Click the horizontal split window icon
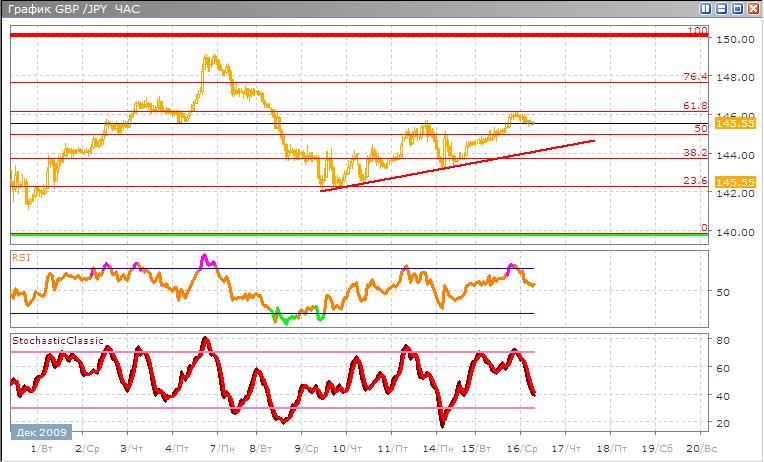764x462 pixels. [721, 9]
